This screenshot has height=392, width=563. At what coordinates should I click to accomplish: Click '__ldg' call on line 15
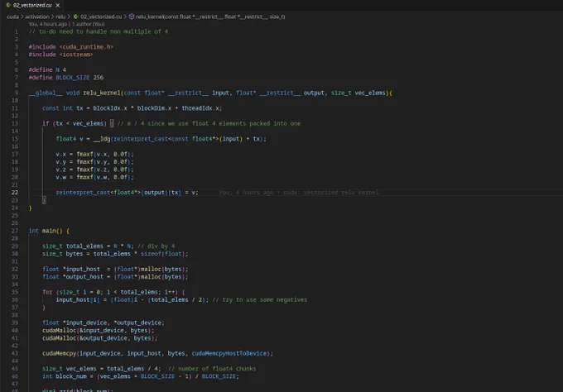coord(102,139)
